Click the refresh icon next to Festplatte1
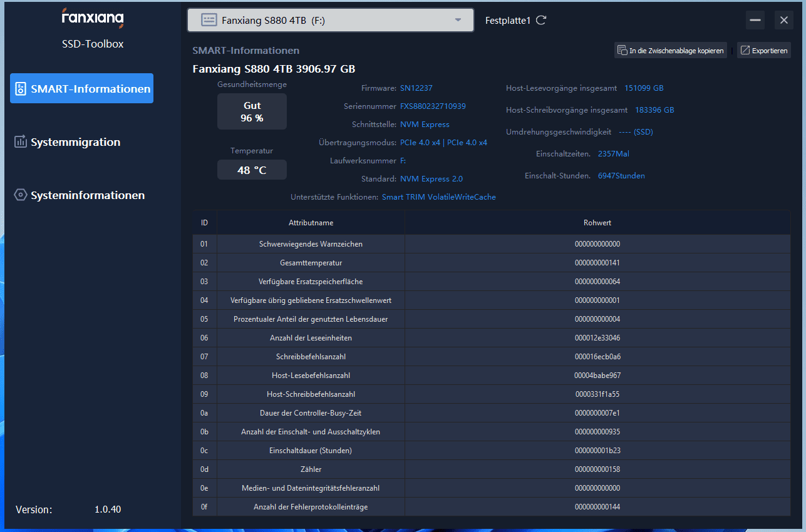 pyautogui.click(x=541, y=20)
